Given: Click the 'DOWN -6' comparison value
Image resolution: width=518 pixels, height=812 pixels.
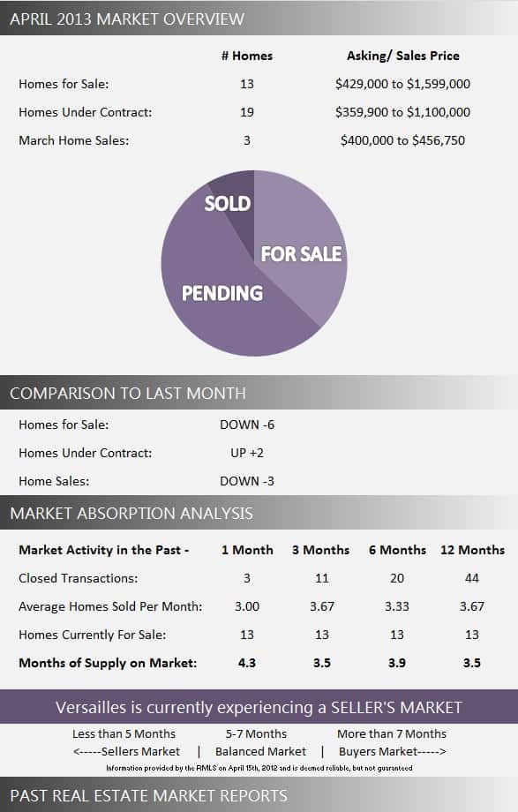Looking at the screenshot, I should point(247,425).
